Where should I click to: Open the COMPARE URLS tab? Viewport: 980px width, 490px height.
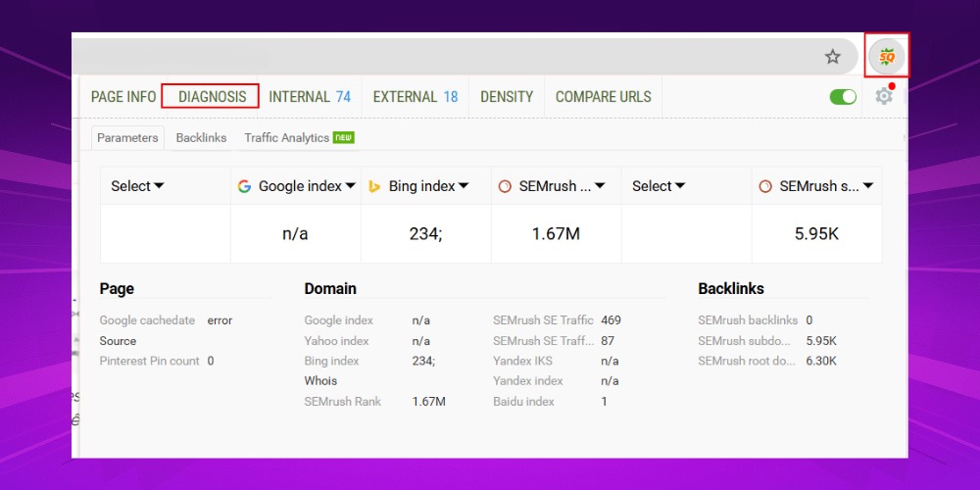pos(603,97)
